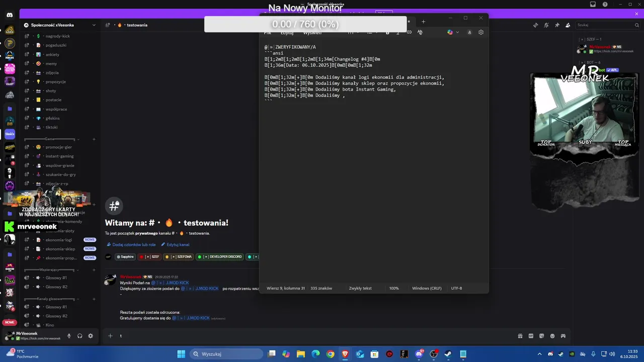Select the Sleicx server icon
Viewport: 644px width, 362px height.
pyautogui.click(x=10, y=134)
